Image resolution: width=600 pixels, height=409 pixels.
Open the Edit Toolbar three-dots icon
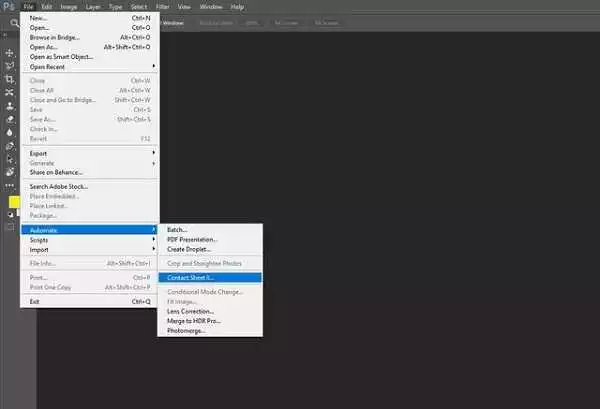click(x=10, y=186)
